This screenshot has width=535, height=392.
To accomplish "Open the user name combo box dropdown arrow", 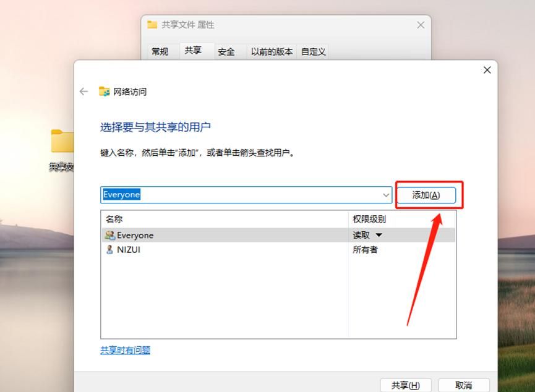I will click(x=385, y=195).
